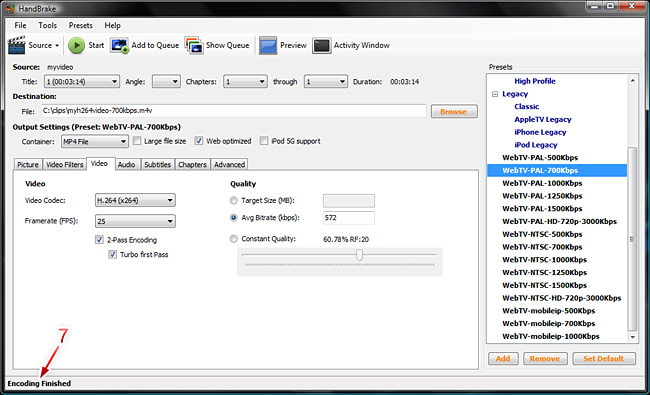
Task: Switch to the Subtitles tab
Action: pyautogui.click(x=158, y=165)
